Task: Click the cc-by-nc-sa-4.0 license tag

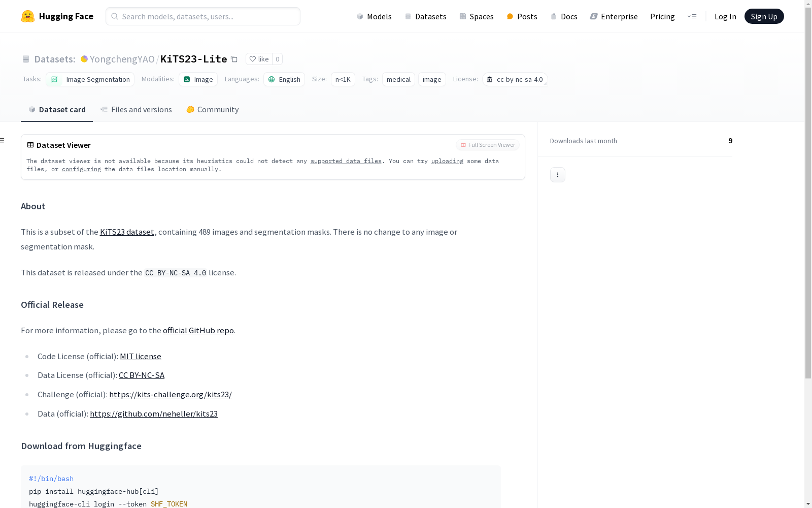Action: coord(515,79)
